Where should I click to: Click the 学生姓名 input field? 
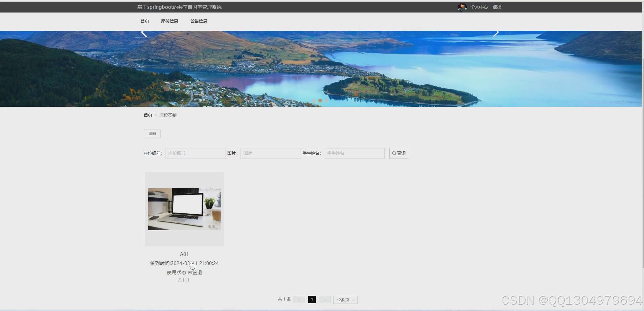[x=353, y=153]
